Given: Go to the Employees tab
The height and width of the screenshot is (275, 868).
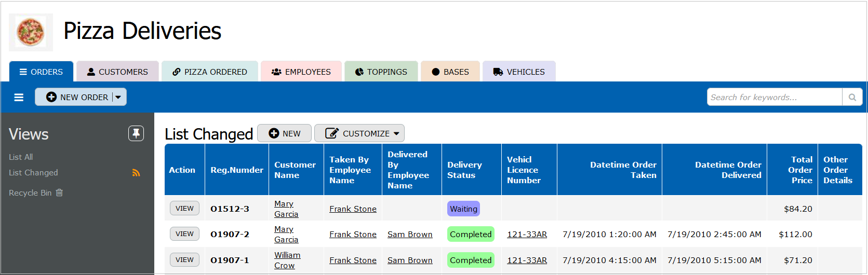Looking at the screenshot, I should point(301,72).
